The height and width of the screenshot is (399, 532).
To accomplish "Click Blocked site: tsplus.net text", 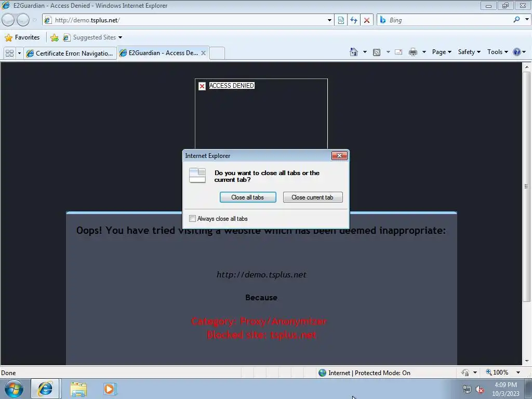I will [x=261, y=335].
